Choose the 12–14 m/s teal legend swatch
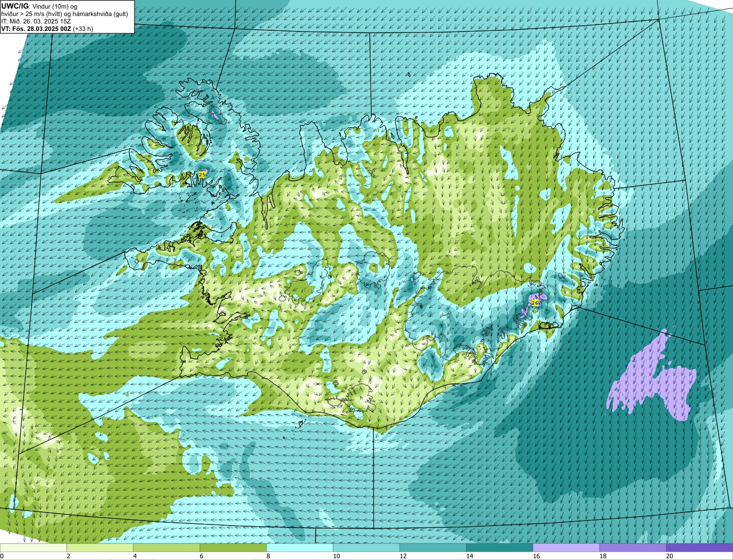733x560 pixels. tap(433, 547)
